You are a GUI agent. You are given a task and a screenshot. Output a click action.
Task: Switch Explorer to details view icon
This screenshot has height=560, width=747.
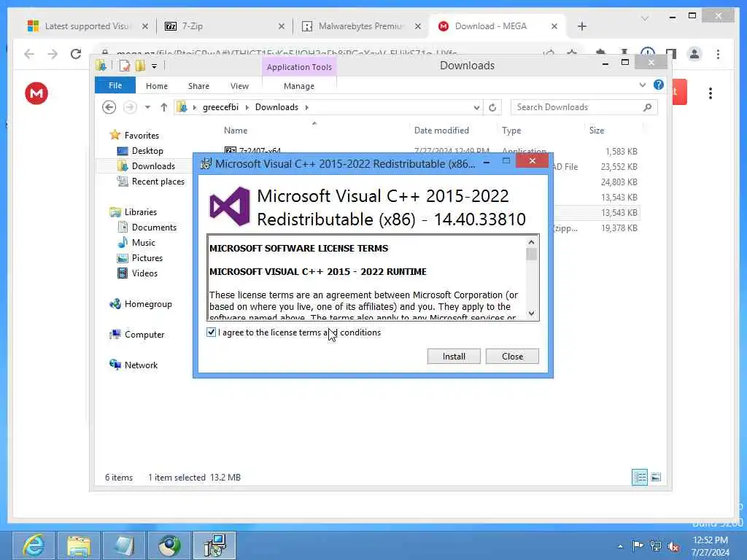tap(639, 477)
